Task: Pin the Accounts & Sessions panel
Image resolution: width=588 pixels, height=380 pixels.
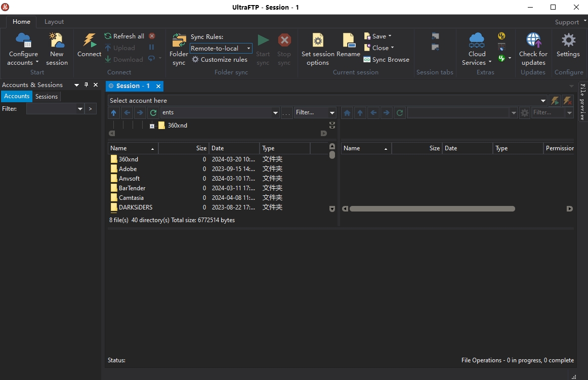Action: 86,85
